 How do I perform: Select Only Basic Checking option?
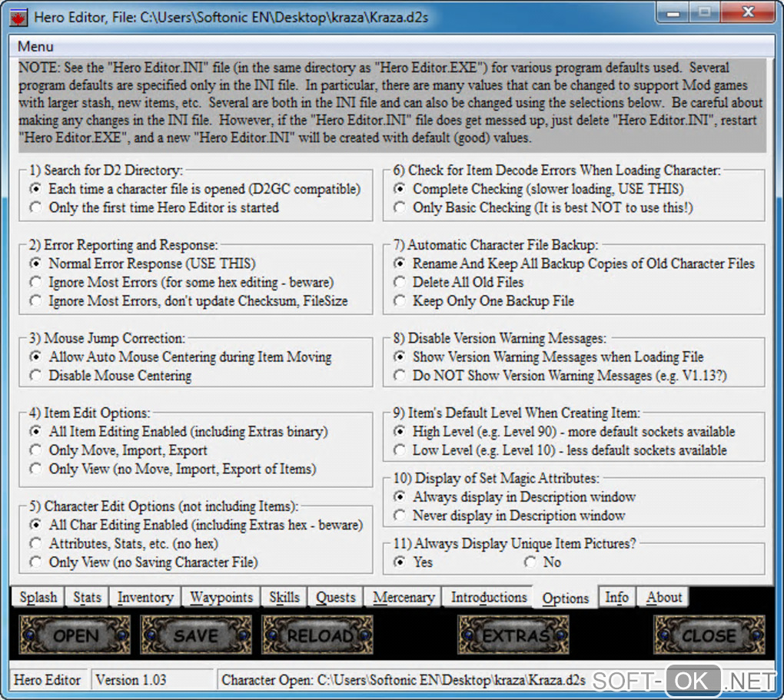543,207
